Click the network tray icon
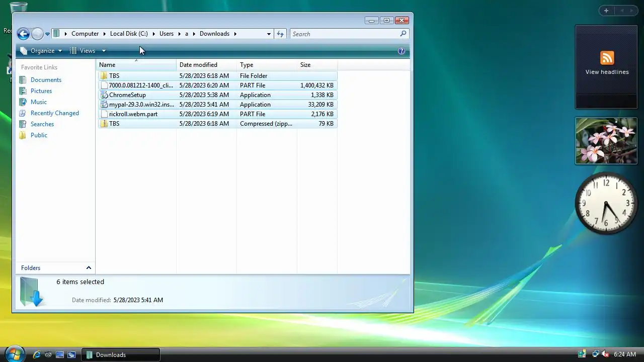The image size is (644, 362). click(x=595, y=354)
